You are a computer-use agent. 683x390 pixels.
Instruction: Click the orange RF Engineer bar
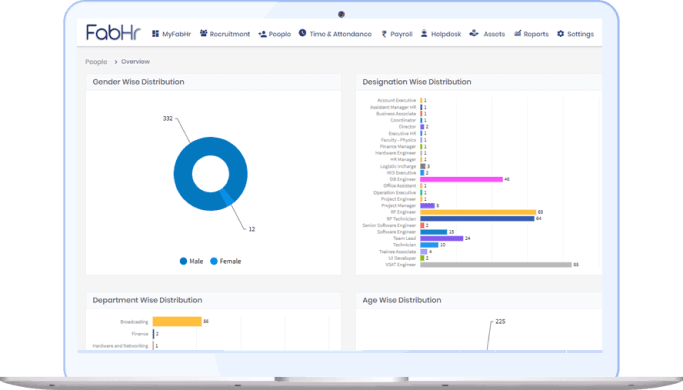(x=478, y=212)
